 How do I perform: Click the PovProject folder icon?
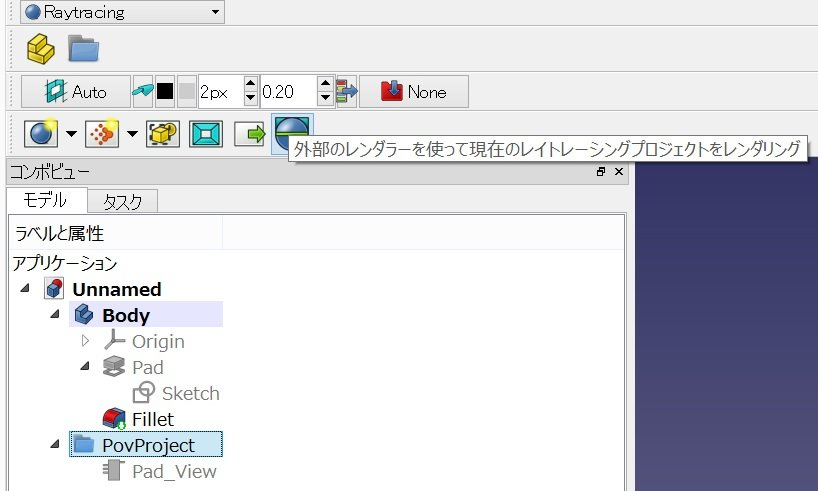[84, 445]
